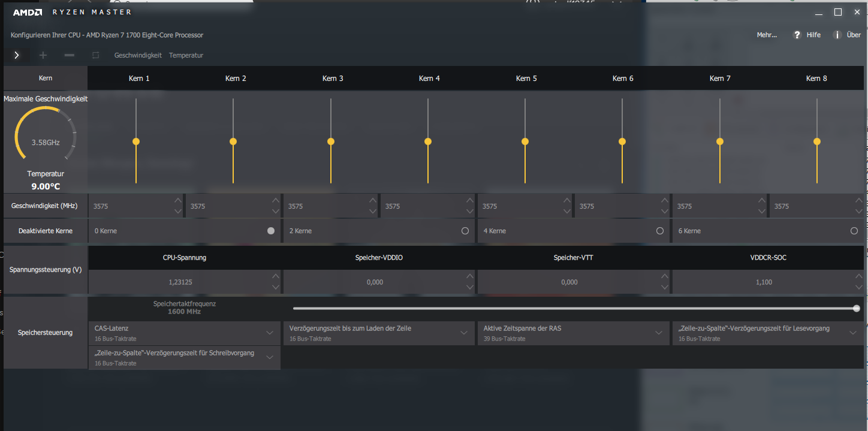This screenshot has height=431, width=868.
Task: Click the 9.00°C temperature reading
Action: [x=46, y=186]
